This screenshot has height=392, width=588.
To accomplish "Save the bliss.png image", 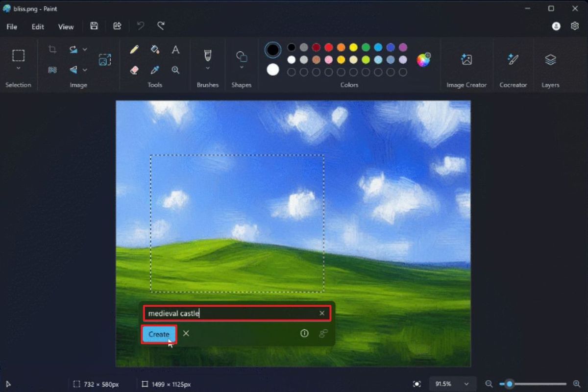I will tap(94, 26).
